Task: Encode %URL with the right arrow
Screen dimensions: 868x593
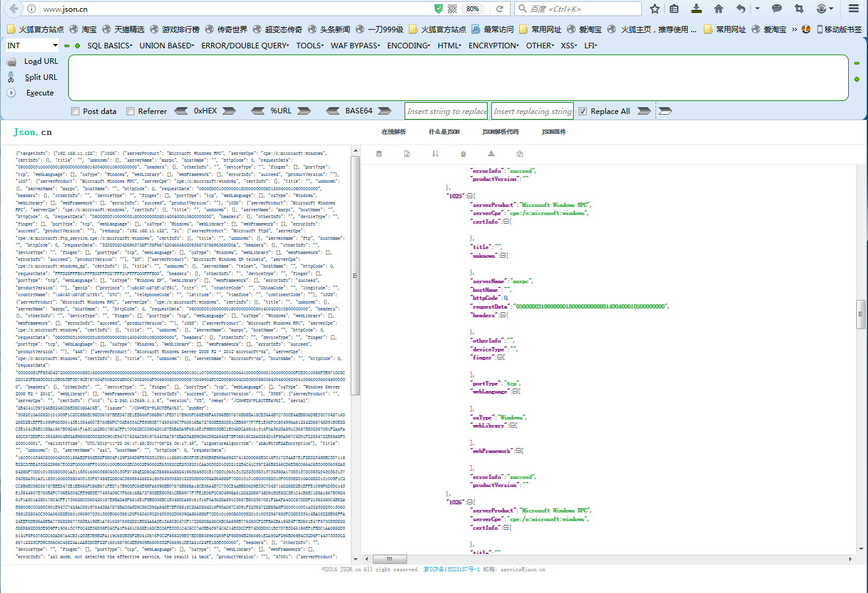Action: 304,111
